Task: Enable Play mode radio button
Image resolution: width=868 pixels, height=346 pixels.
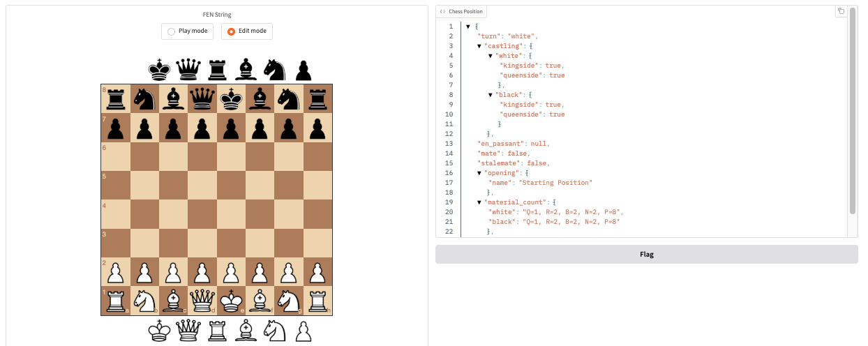Action: click(x=172, y=31)
